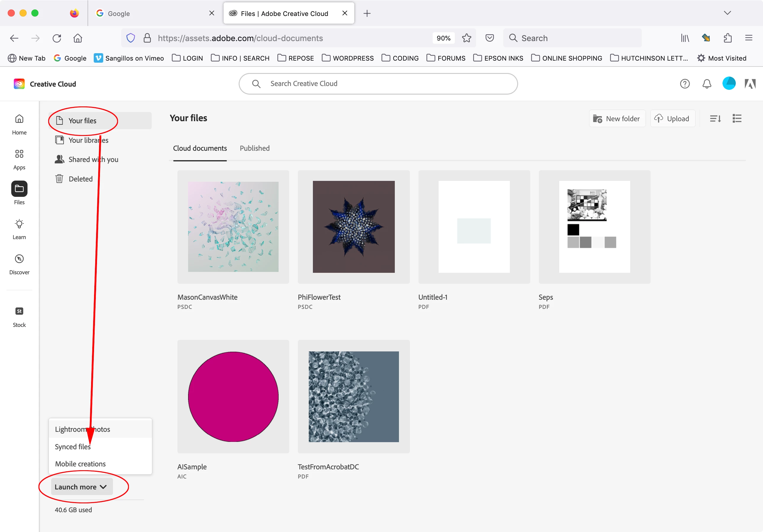Open the help question mark icon
Image resolution: width=763 pixels, height=532 pixels.
point(685,84)
